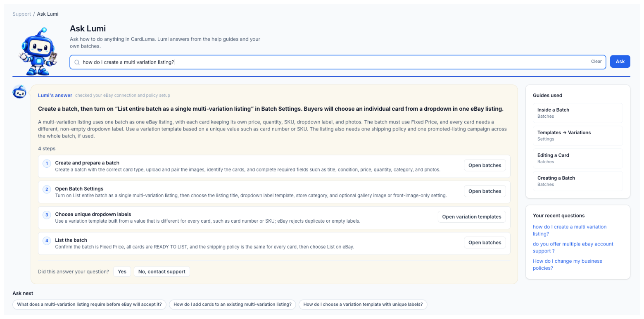Open the Inside a Batch guide
This screenshot has width=644, height=319.
578,113
